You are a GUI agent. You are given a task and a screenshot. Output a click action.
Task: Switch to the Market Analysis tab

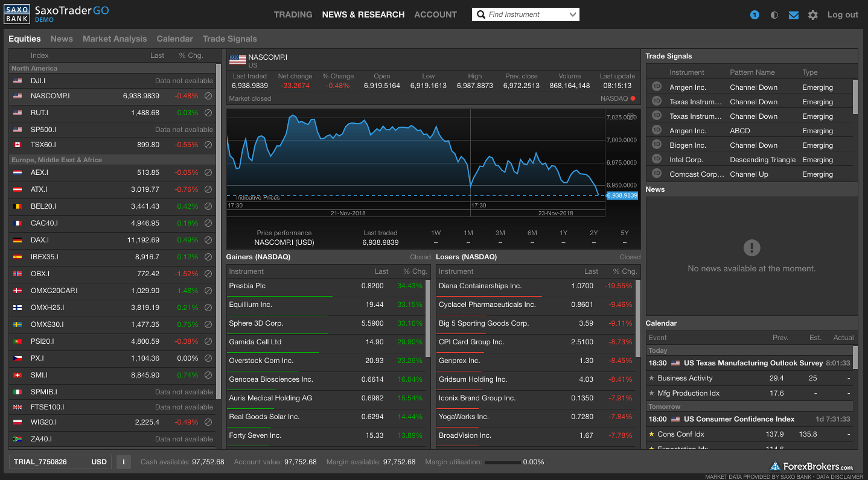pyautogui.click(x=115, y=39)
